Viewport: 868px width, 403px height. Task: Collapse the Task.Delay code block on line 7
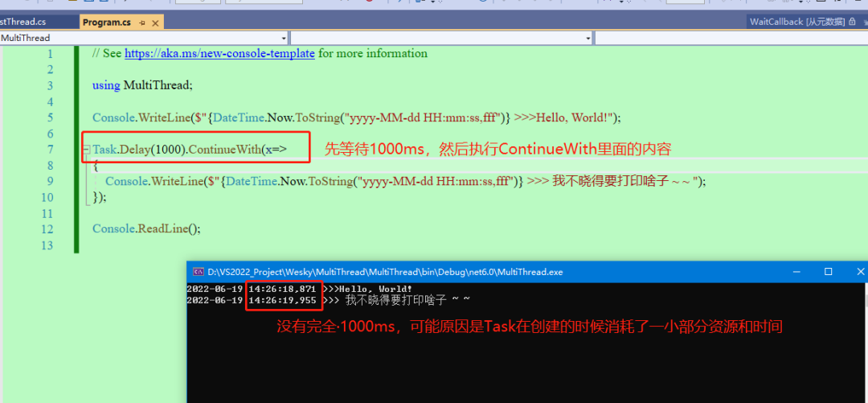point(87,150)
